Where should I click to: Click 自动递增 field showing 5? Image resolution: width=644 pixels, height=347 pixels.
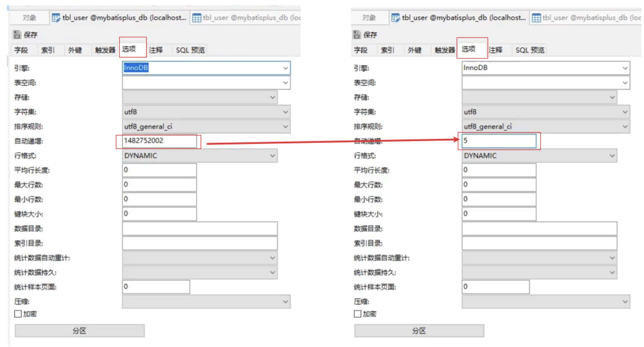(499, 141)
